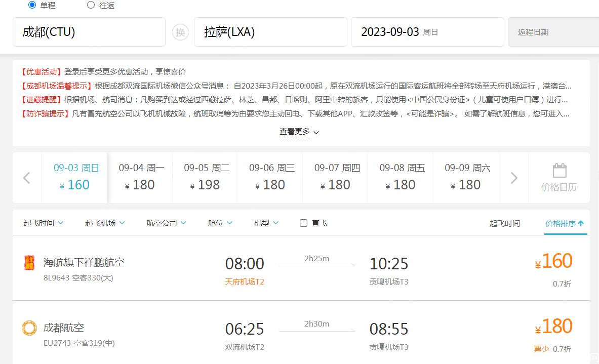Click the 双流机场T2 departure airport

245,347
